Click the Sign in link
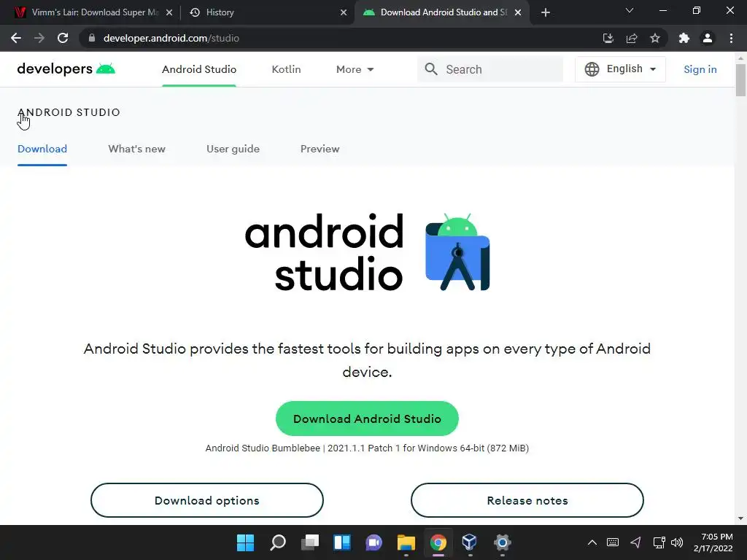747x560 pixels. [700, 69]
